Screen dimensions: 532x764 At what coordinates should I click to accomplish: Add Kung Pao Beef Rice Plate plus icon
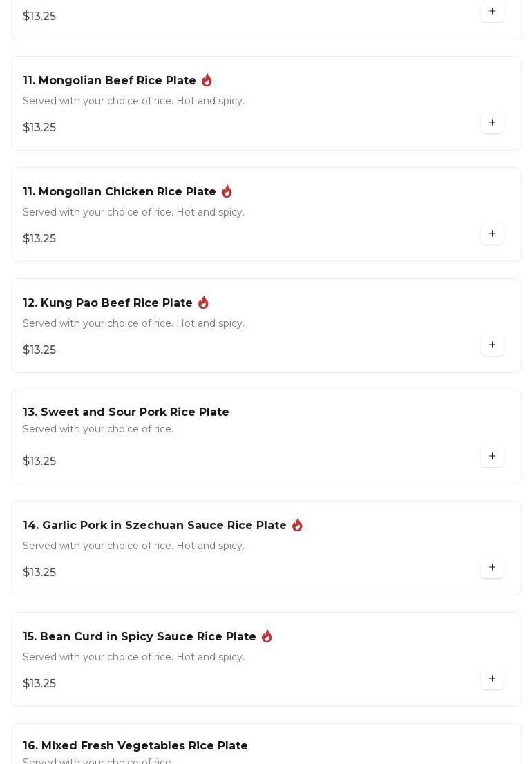click(x=492, y=345)
